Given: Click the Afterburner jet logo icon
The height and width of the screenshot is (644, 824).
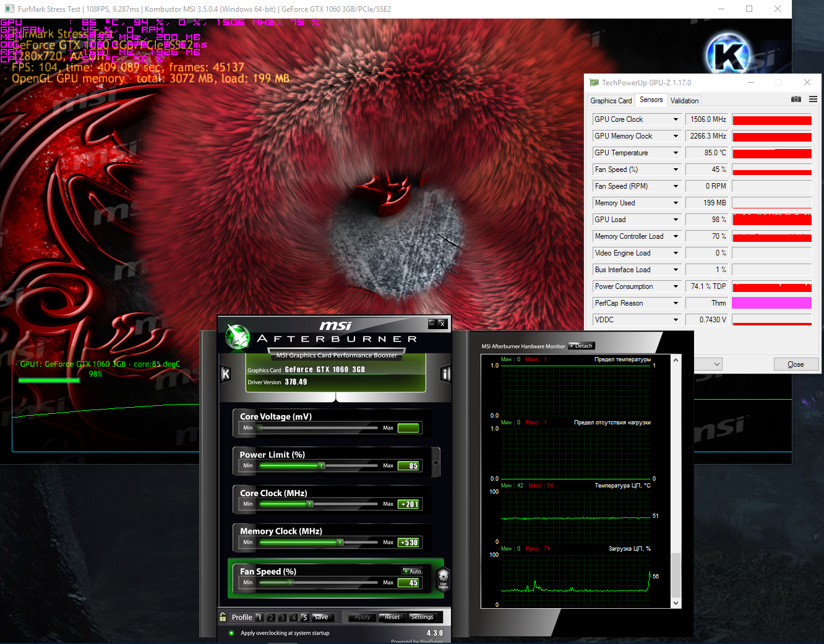Looking at the screenshot, I should coord(237,336).
